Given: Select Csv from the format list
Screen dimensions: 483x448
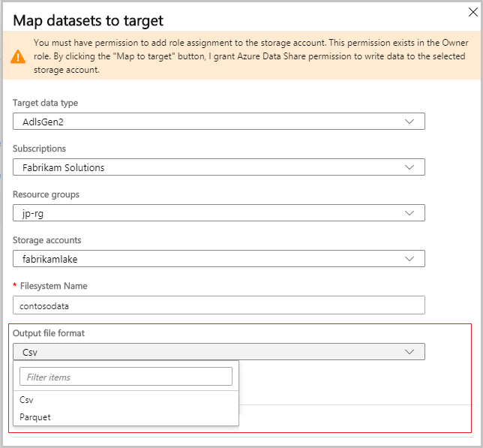Looking at the screenshot, I should [x=27, y=400].
